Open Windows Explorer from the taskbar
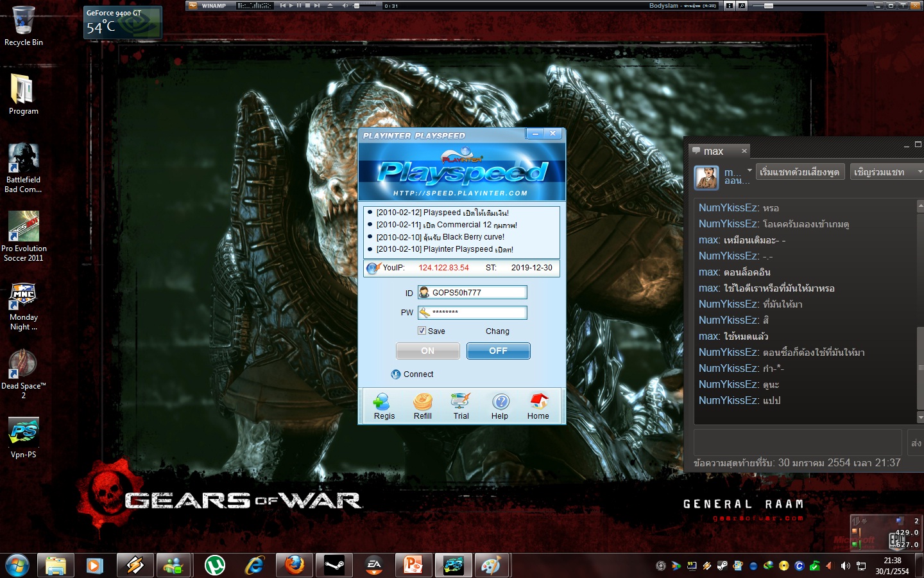924x578 pixels. point(56,565)
